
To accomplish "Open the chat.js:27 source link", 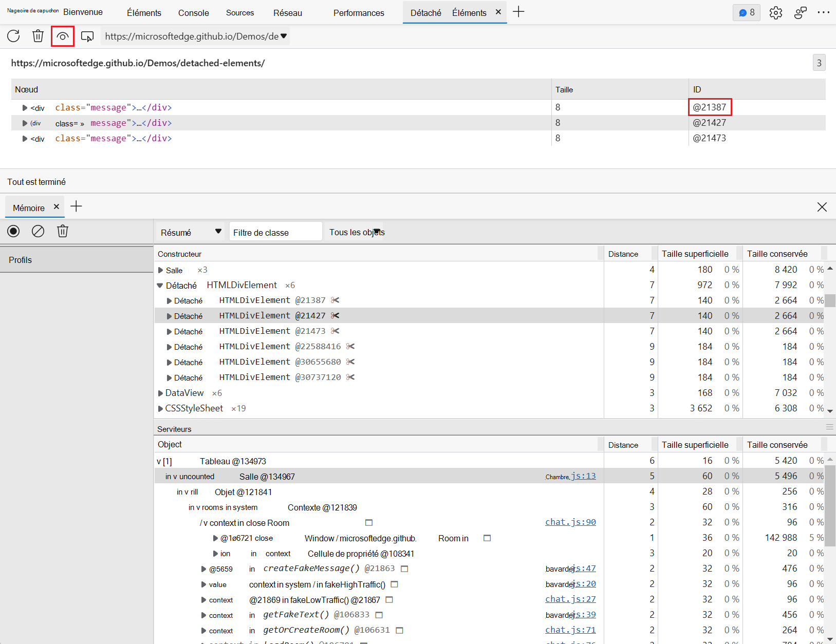I will pos(570,599).
